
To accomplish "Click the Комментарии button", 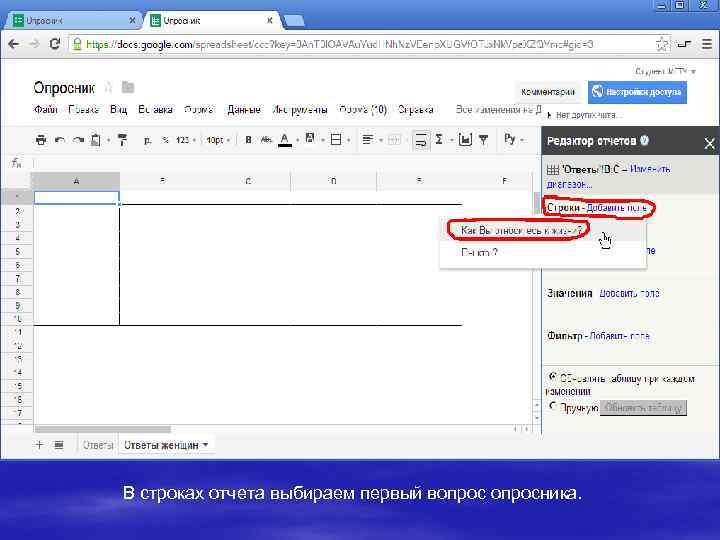I will [548, 92].
